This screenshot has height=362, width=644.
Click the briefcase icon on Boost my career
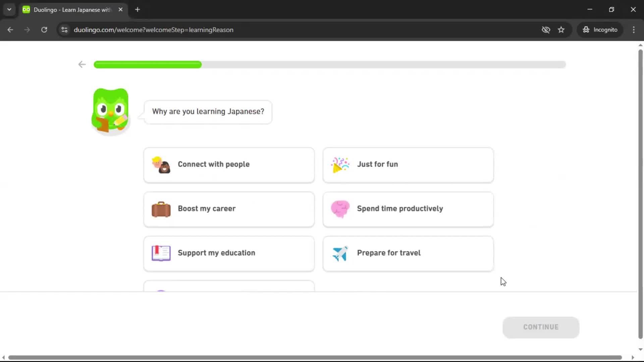coord(161,209)
